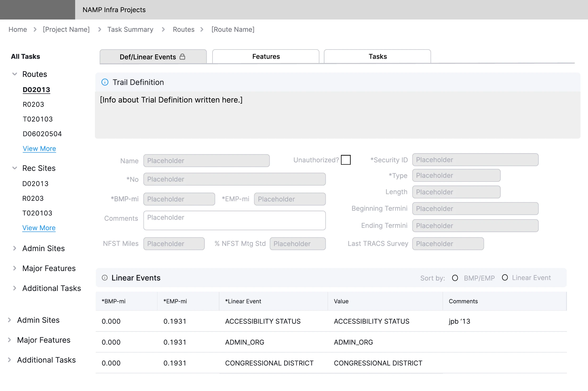Image resolution: width=588 pixels, height=391 pixels.
Task: Tick the Unauthorized? checkbox
Action: (345, 160)
